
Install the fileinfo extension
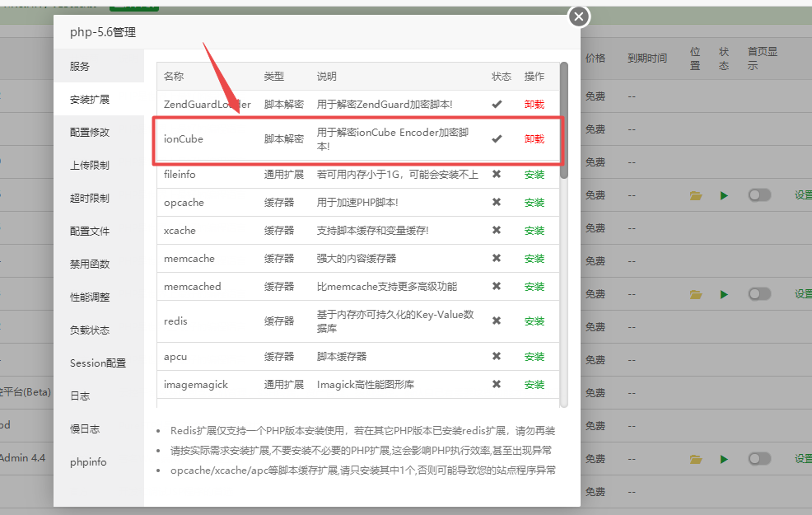click(x=536, y=174)
